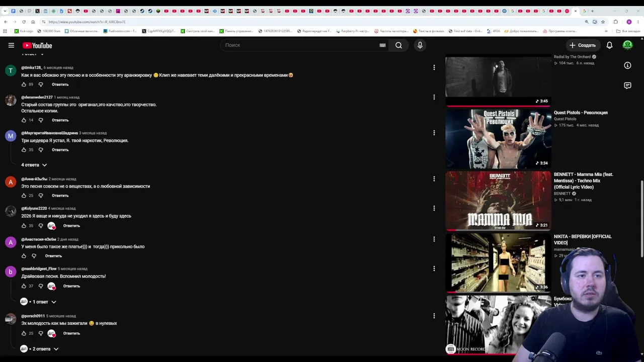Open the 'Kick Logo' bookmark
Viewport: 644px width, 362px height.
24,31
